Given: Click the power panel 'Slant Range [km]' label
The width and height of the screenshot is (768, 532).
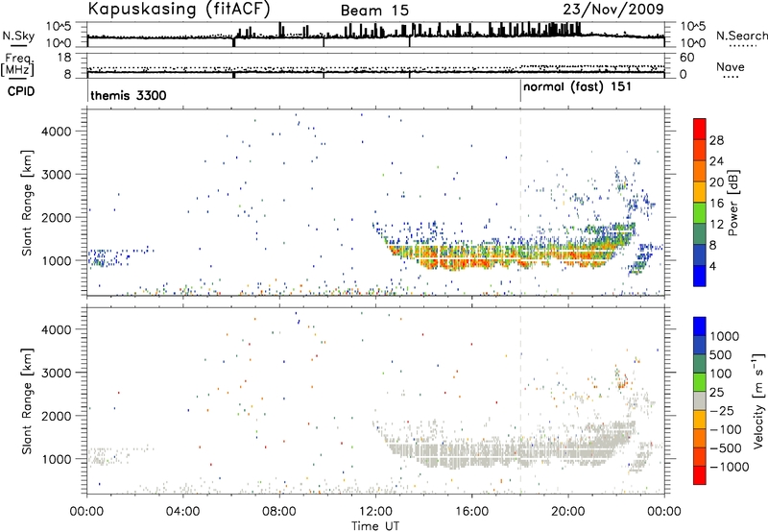Looking at the screenshot, I should (x=28, y=203).
